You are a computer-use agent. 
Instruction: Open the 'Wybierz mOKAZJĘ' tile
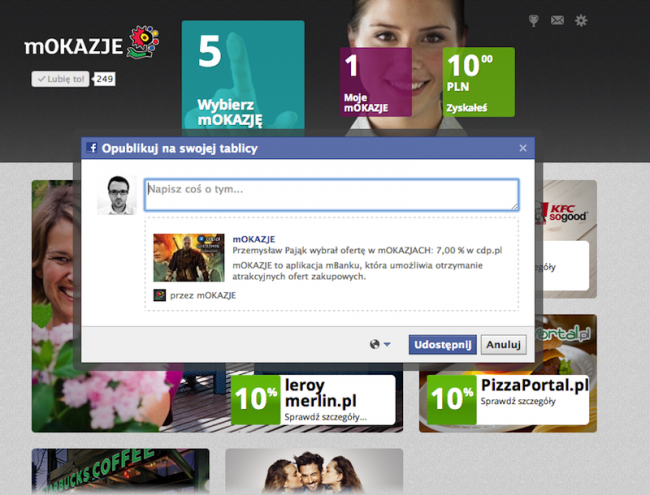click(x=243, y=79)
